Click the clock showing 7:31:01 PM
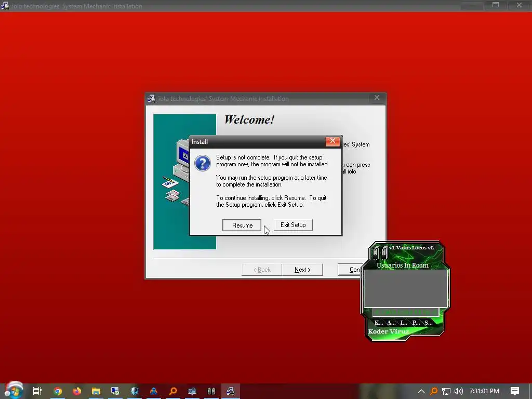This screenshot has height=399, width=532. coord(484,391)
